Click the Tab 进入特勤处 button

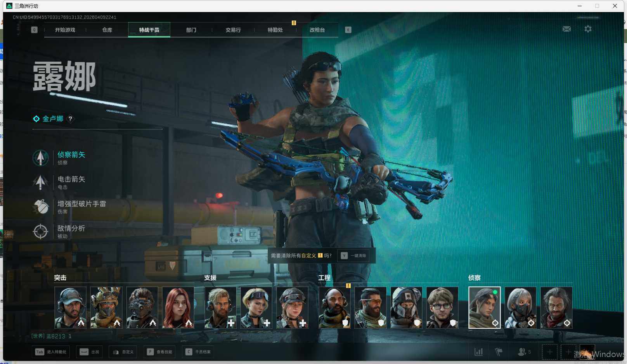[51, 352]
